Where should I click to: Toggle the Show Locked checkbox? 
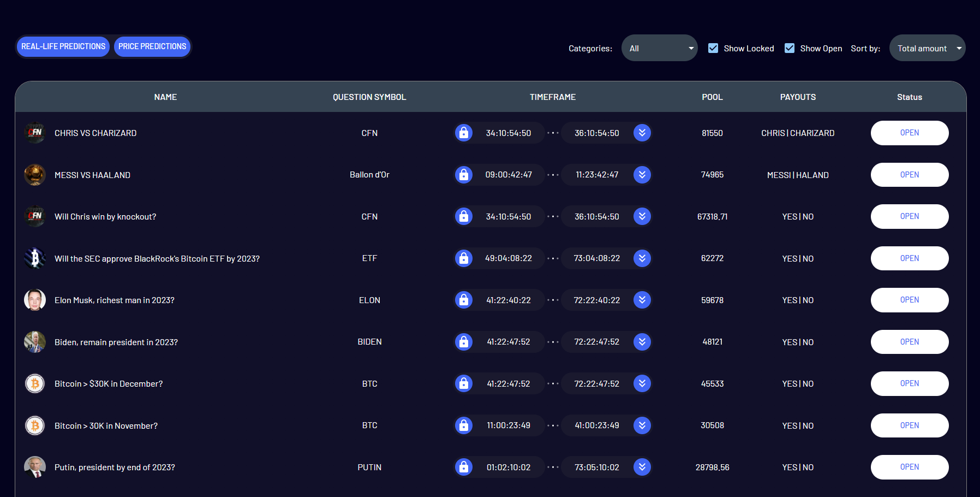pyautogui.click(x=713, y=48)
